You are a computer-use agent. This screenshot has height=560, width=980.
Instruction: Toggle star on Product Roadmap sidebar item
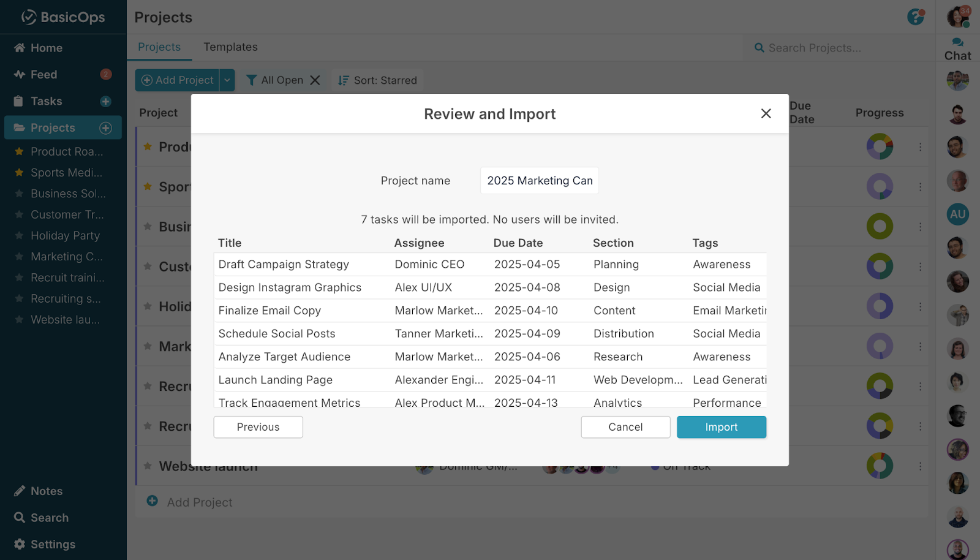[x=20, y=151]
